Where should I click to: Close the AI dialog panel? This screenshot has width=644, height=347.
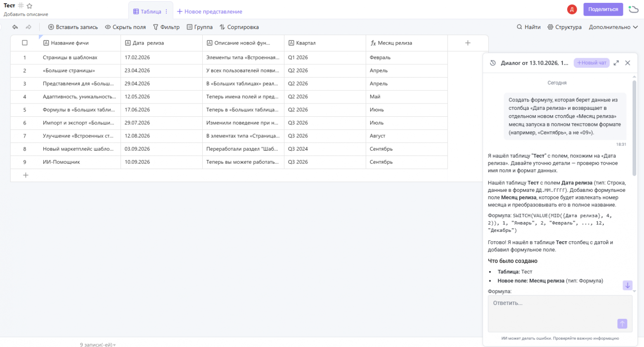pos(627,63)
